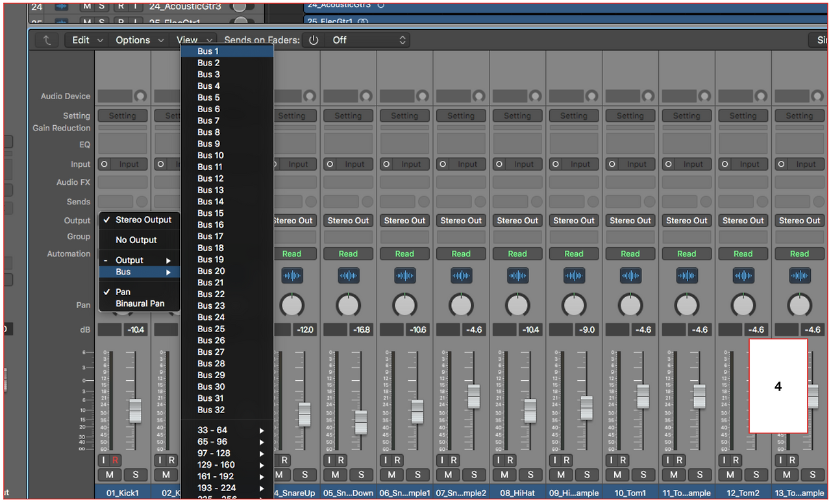Viewport: 831px width, 504px height.
Task: Click the -12.0 dB field on 04_SnareUp
Action: (304, 330)
